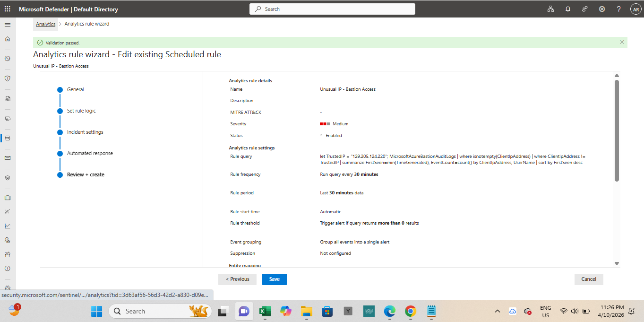Open the envelope email icon in the sidebar
644x322 pixels.
click(8, 158)
